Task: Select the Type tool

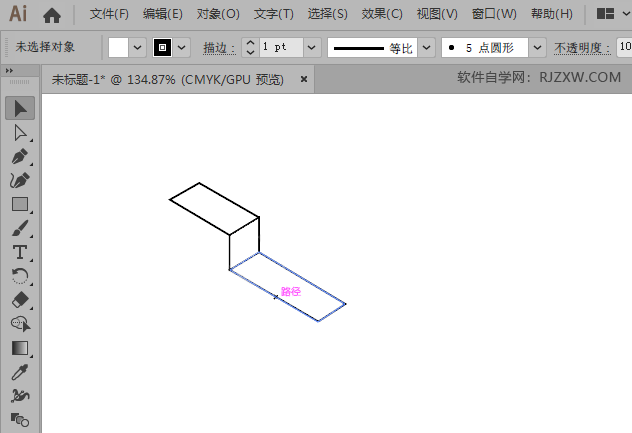Action: [x=20, y=252]
